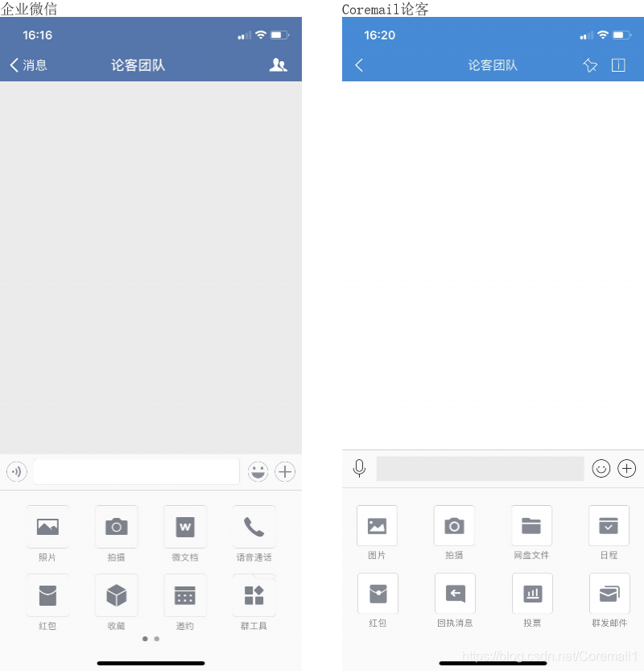The height and width of the screenshot is (671, 644).
Task: Open group members icon in 企业微信 header
Action: (x=278, y=65)
